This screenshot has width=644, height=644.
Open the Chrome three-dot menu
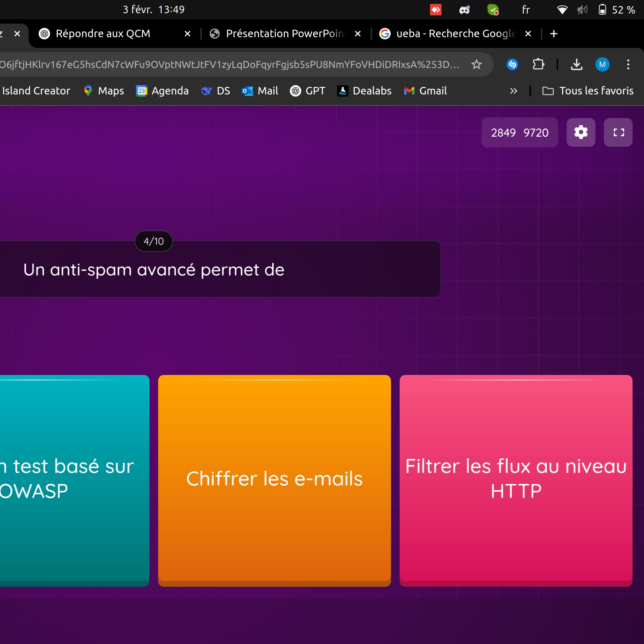click(x=628, y=64)
